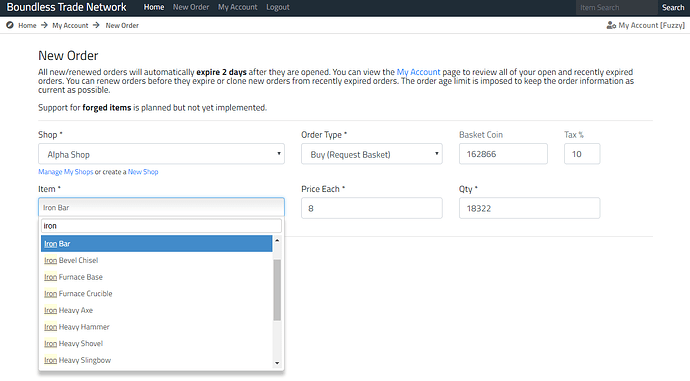
Task: Collapse the Item dropdown showing Iron Bar
Action: click(x=161, y=207)
